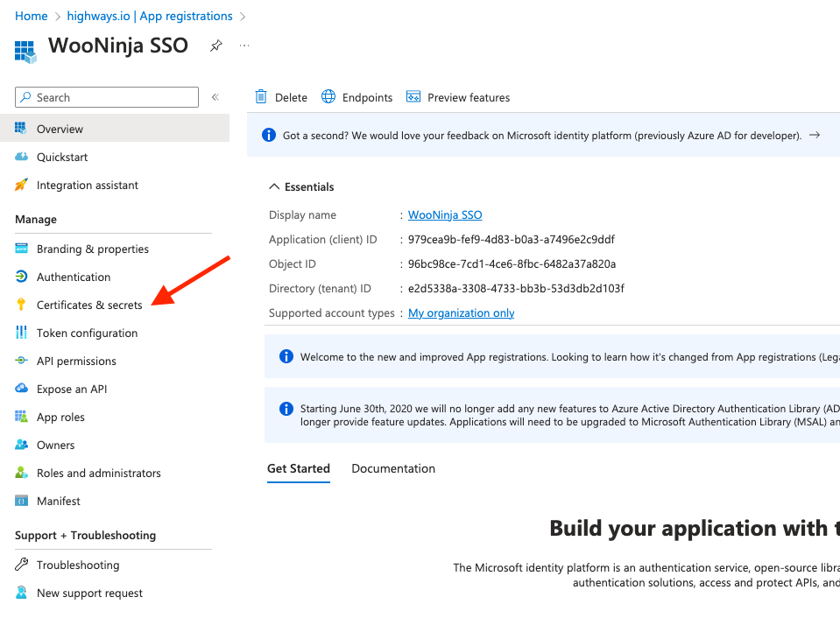Screen dimensions: 840x625
Task: Open Endpoints from the toolbar
Action: pyautogui.click(x=357, y=97)
